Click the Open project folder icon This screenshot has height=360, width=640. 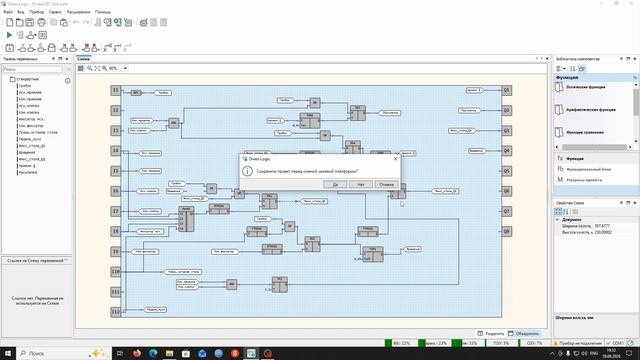(20, 22)
